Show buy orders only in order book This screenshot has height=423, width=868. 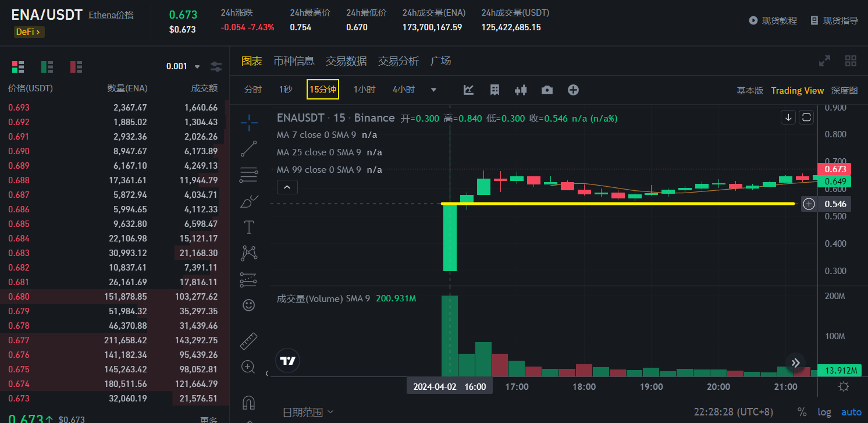[47, 66]
